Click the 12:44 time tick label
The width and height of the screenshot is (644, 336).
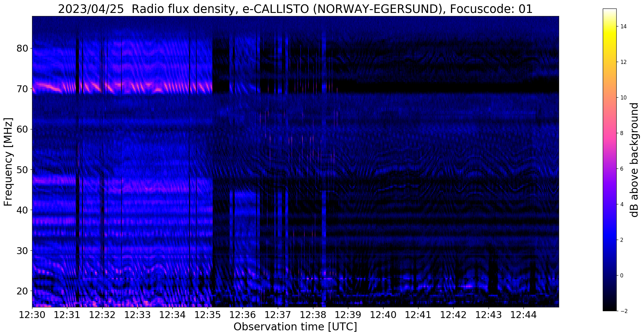pos(524,315)
